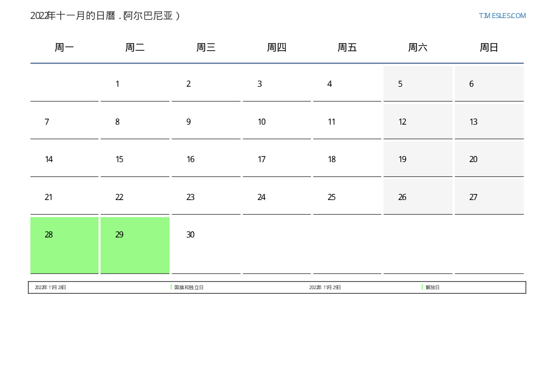Screen dimensions: 554x392
Task: Open the TIMESLES.COM link
Action: click(x=502, y=16)
